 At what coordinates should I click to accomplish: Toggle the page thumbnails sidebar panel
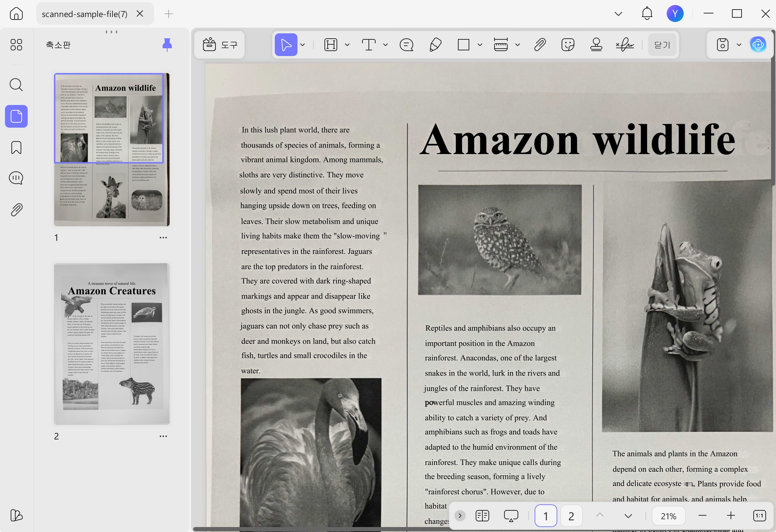tap(16, 116)
